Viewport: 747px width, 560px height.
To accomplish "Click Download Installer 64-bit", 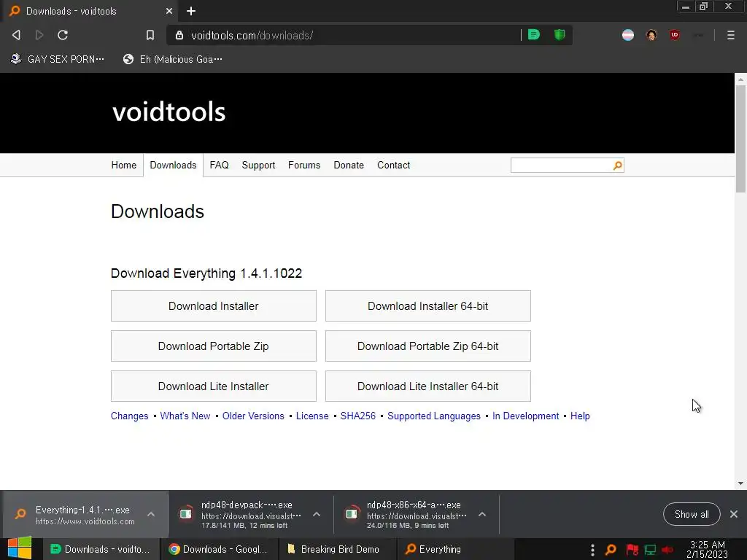I will [427, 306].
